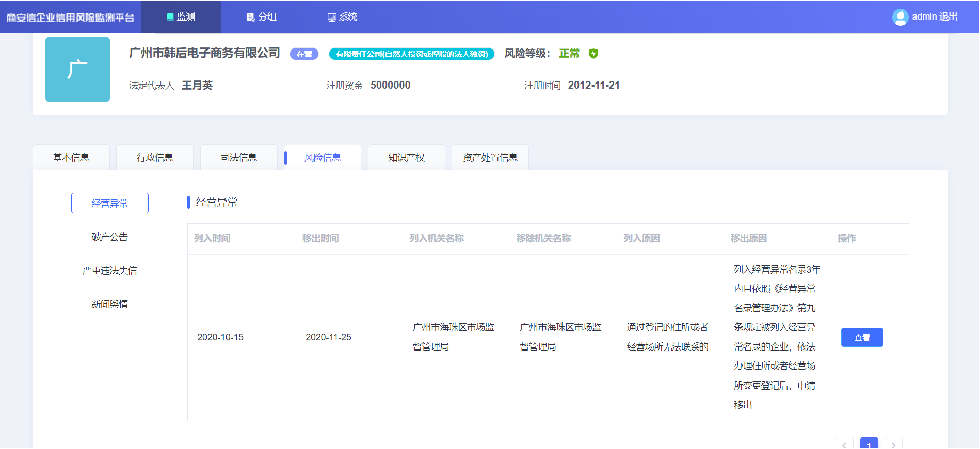Click the company logo tile 广
Image resolution: width=980 pixels, height=449 pixels.
click(x=77, y=69)
